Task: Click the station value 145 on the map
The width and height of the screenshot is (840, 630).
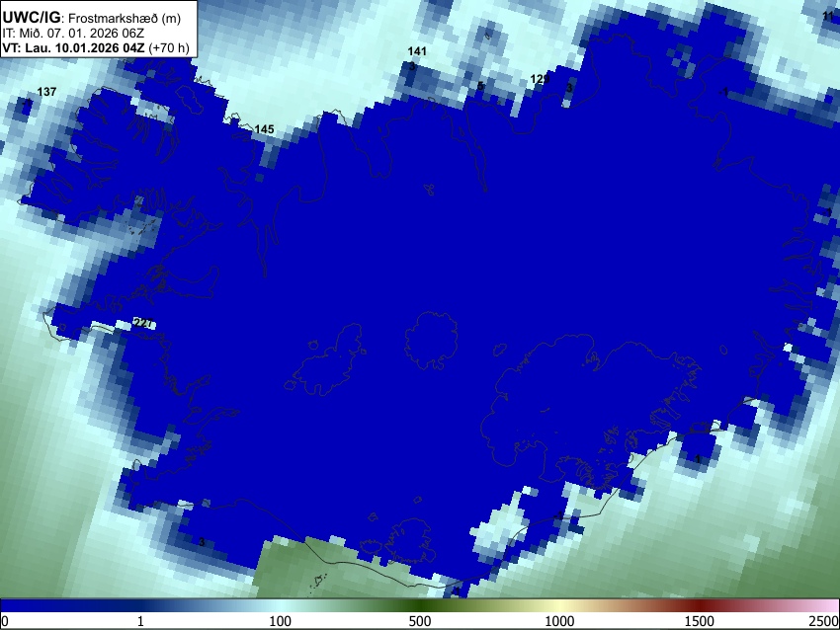Action: pos(264,129)
